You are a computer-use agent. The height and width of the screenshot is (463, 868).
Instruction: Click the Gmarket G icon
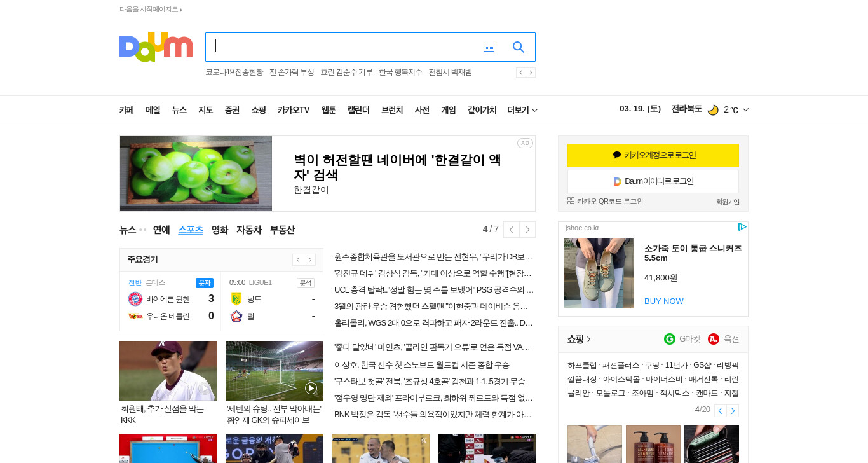click(670, 339)
